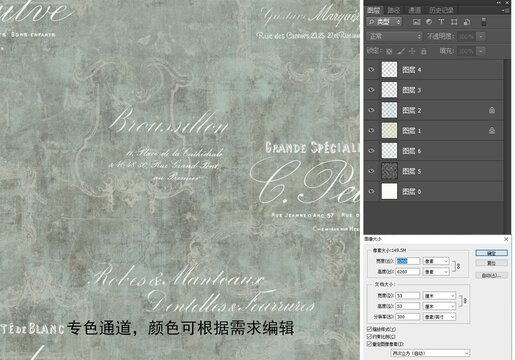Filter for adjustment layers icon

(x=429, y=22)
